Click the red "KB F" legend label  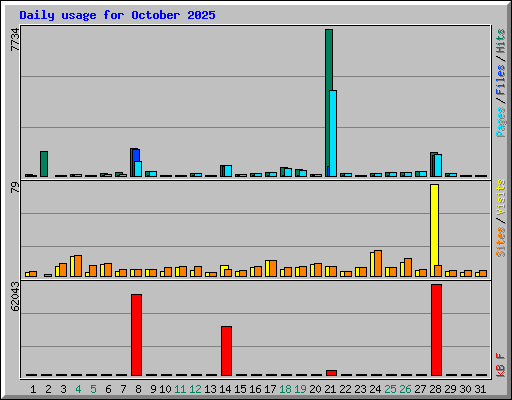pos(500,365)
